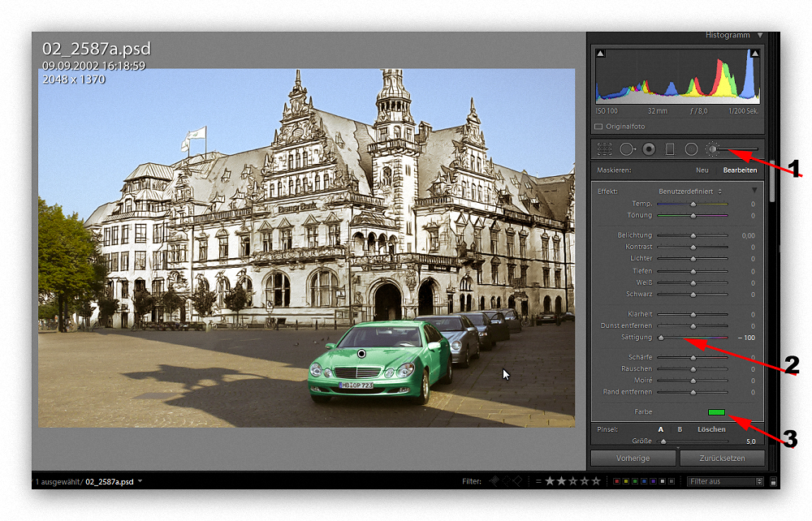Click the Größe value 5,0 field
The height and width of the screenshot is (521, 812).
(751, 441)
